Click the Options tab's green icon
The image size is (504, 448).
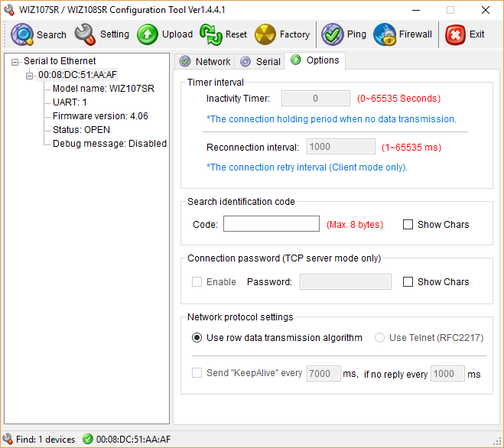coord(295,60)
